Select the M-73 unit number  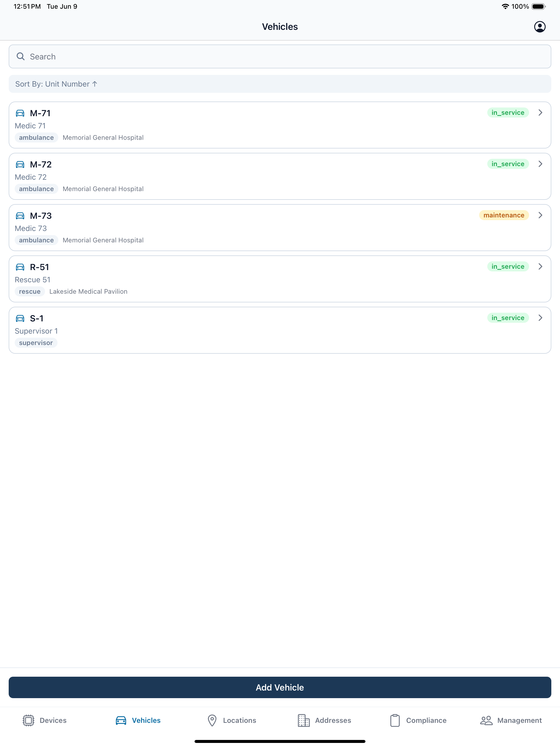point(41,216)
